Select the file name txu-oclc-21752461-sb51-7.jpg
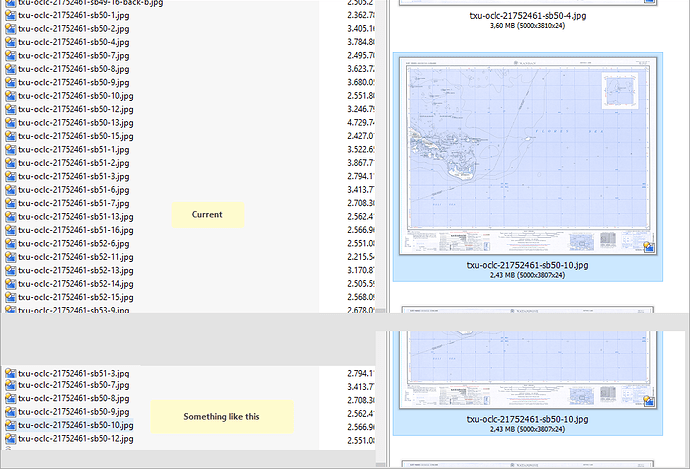Viewport: 690px width, 469px height. click(74, 203)
